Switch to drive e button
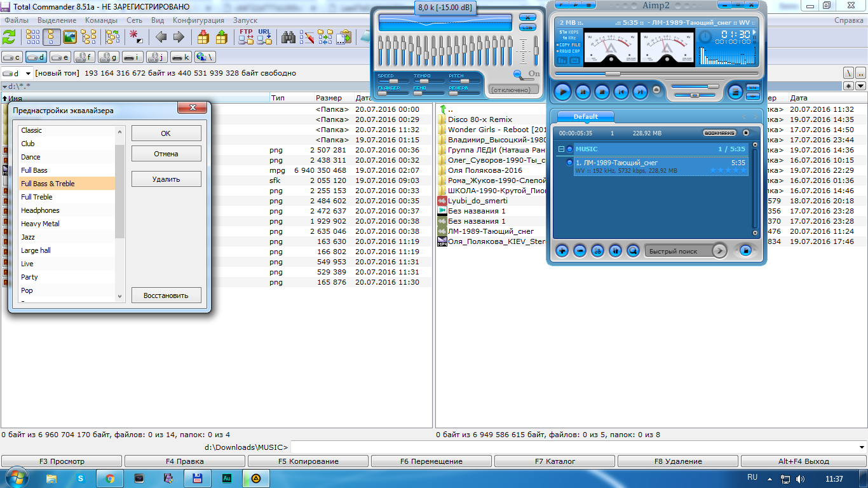Image resolution: width=868 pixels, height=488 pixels. click(x=60, y=57)
